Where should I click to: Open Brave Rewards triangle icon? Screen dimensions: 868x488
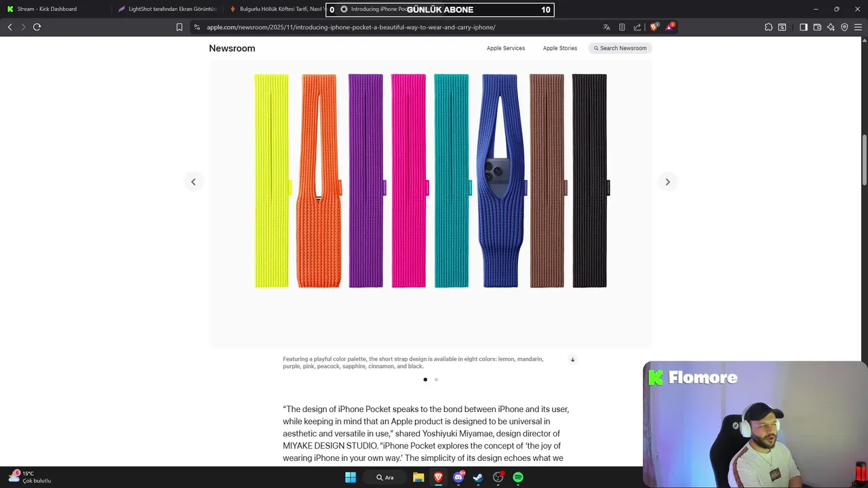coord(670,27)
